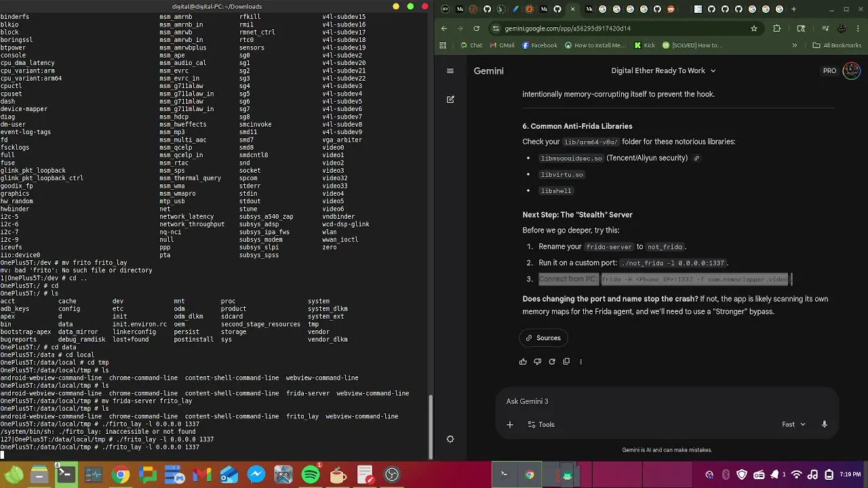The height and width of the screenshot is (488, 868).
Task: Start a new chat in Gemini
Action: click(450, 99)
